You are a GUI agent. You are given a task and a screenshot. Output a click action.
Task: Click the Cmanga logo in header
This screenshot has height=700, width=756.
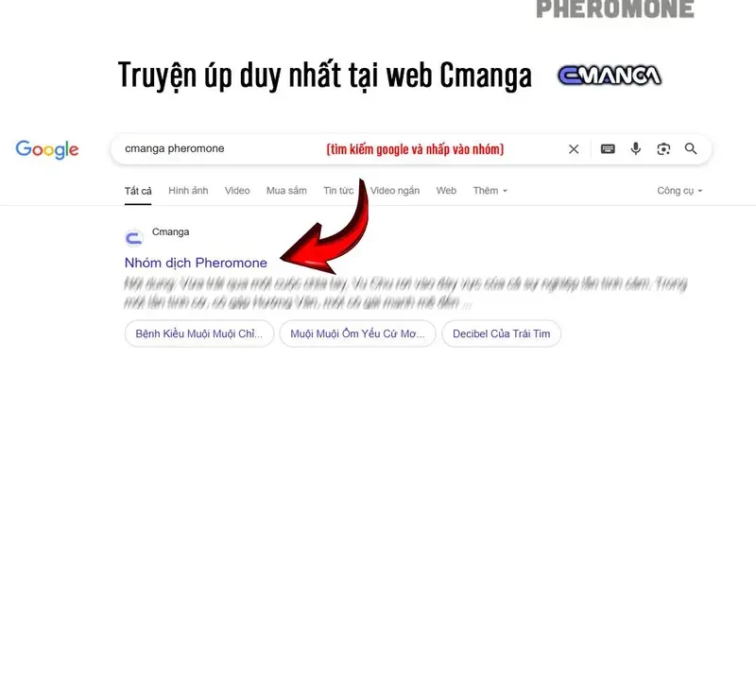[x=610, y=76]
